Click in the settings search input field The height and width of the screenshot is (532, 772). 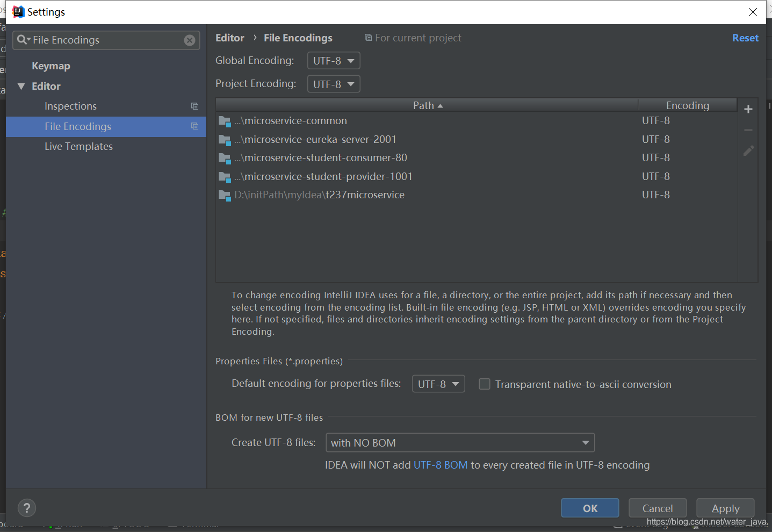point(106,40)
